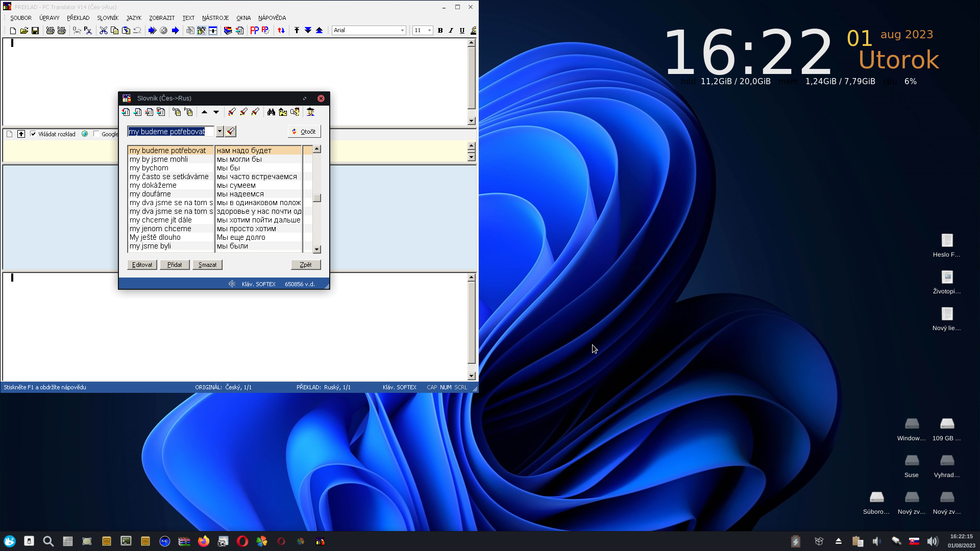Toggle Bold formatting button
980x551 pixels.
pyautogui.click(x=440, y=31)
